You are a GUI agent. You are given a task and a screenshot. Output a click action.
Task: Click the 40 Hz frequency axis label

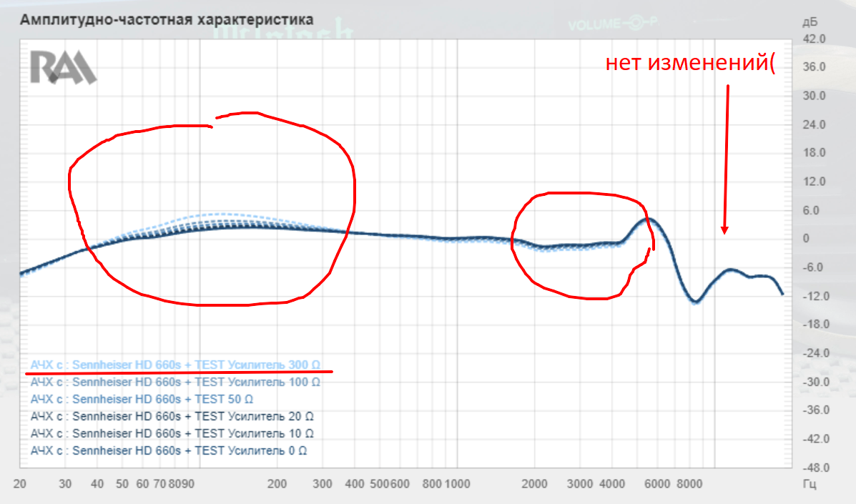[x=97, y=484]
